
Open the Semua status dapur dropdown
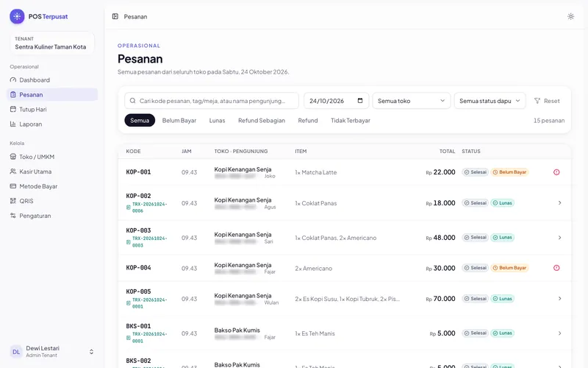tap(490, 101)
